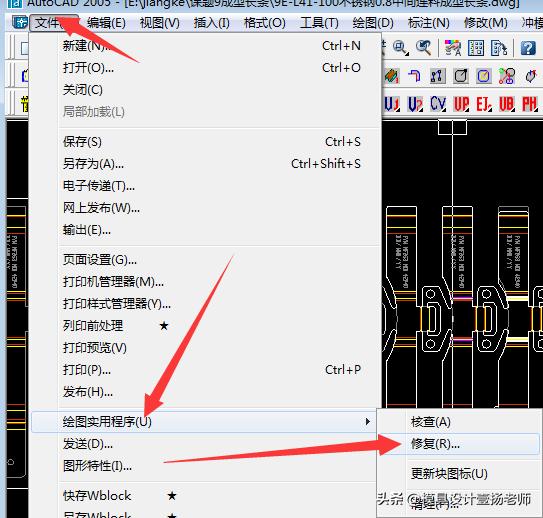Image resolution: width=543 pixels, height=518 pixels.
Task: Open the 修改(M) menu
Action: point(486,23)
